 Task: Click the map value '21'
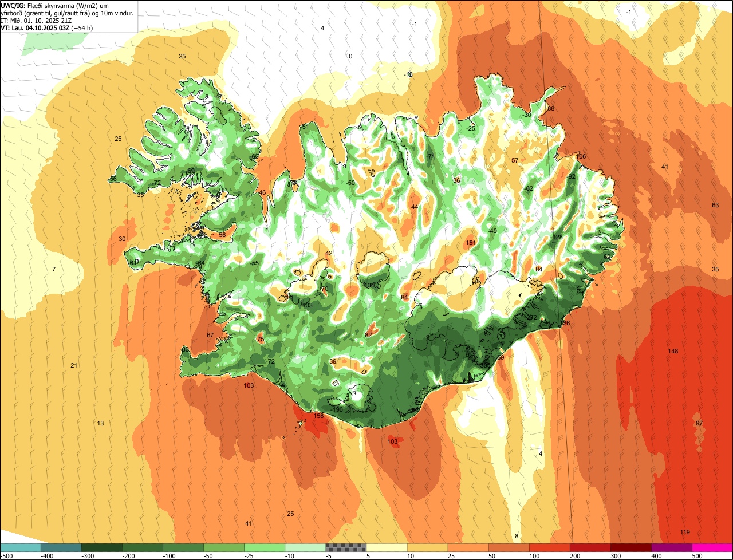coord(74,365)
